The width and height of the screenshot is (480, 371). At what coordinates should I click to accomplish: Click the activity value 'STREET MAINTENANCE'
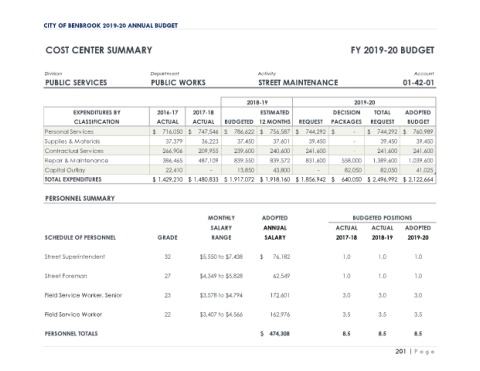tap(298, 83)
